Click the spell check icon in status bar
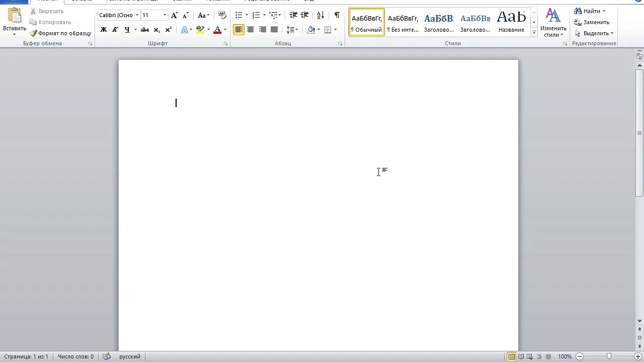 pos(107,356)
